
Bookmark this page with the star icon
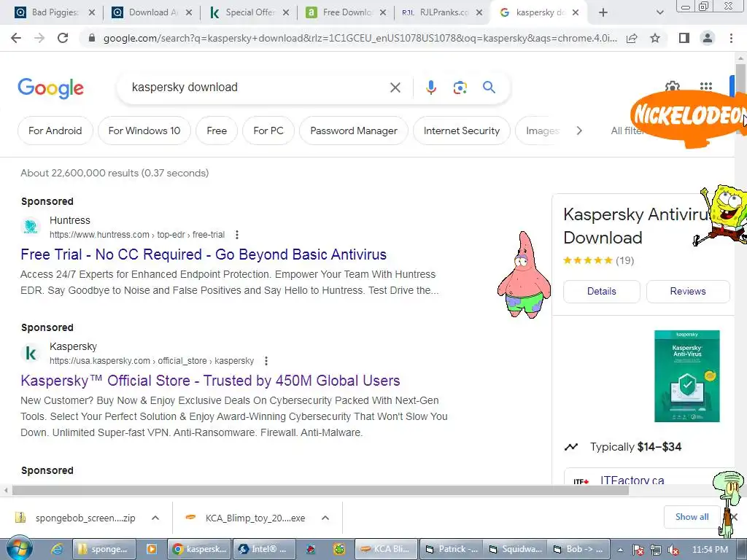click(655, 38)
